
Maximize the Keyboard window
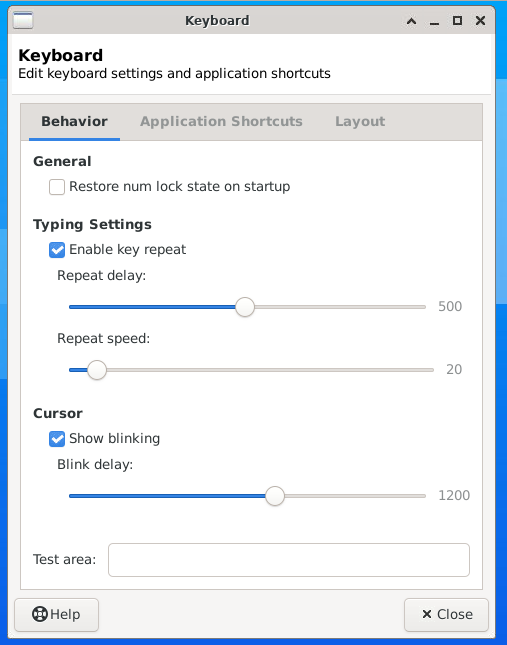point(457,20)
